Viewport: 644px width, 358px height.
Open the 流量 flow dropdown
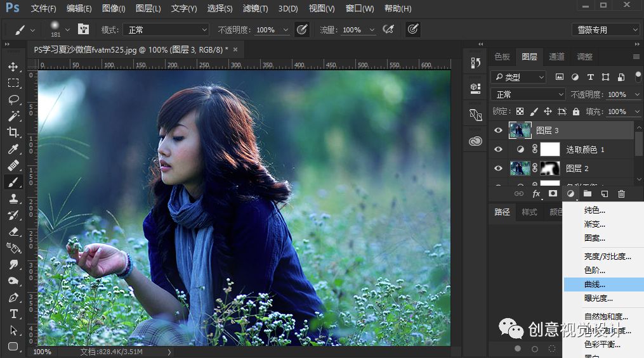pos(372,30)
